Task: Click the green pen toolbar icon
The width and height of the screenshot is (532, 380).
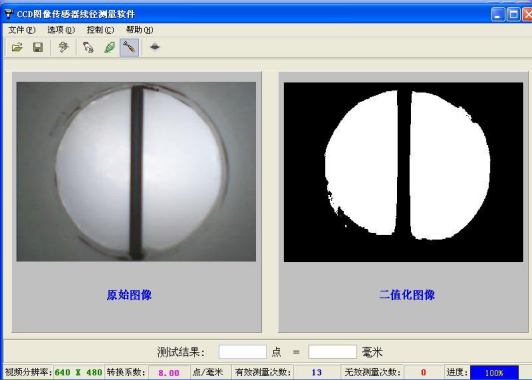Action: (109, 47)
